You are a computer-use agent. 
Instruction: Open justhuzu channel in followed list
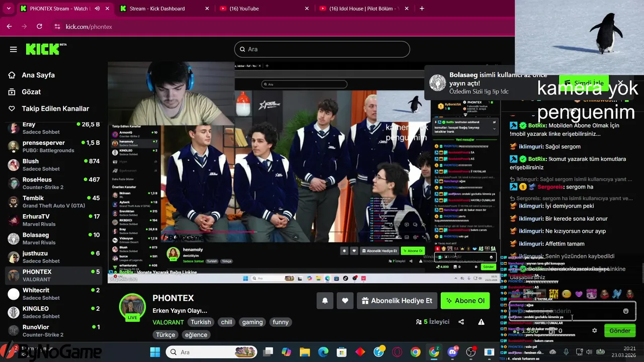click(53, 257)
